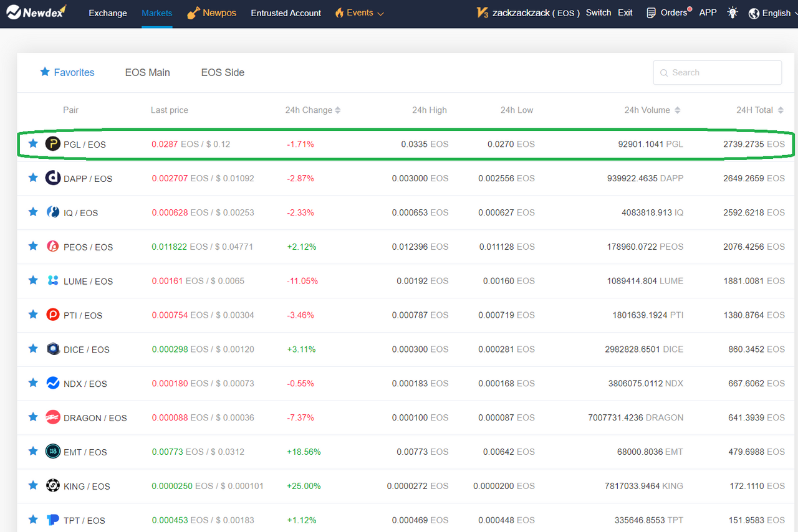Open the PGL / EOS pair
The width and height of the screenshot is (798, 532).
pyautogui.click(x=85, y=145)
